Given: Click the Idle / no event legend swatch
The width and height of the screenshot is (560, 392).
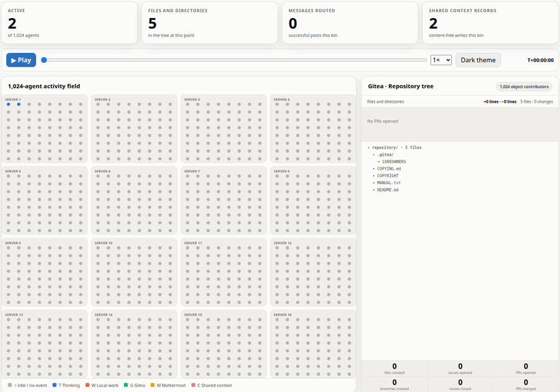Looking at the screenshot, I should [9, 385].
